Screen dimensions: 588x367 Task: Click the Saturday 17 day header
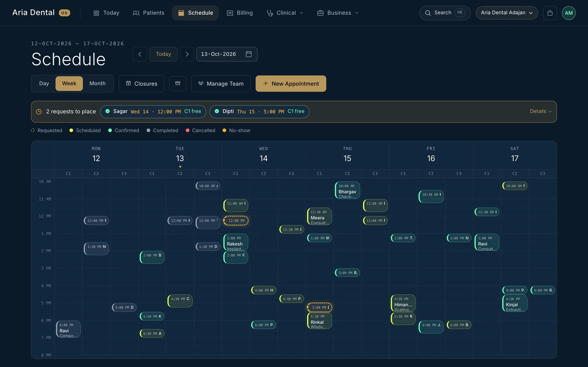(x=515, y=155)
